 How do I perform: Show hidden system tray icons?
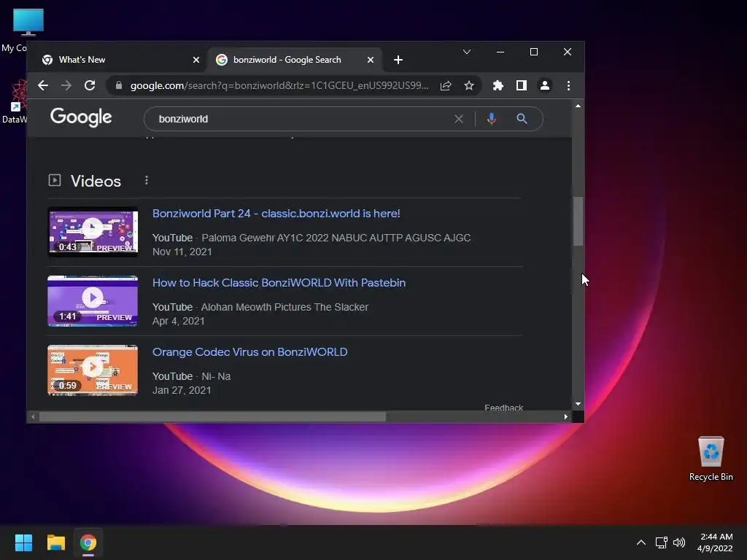641,542
